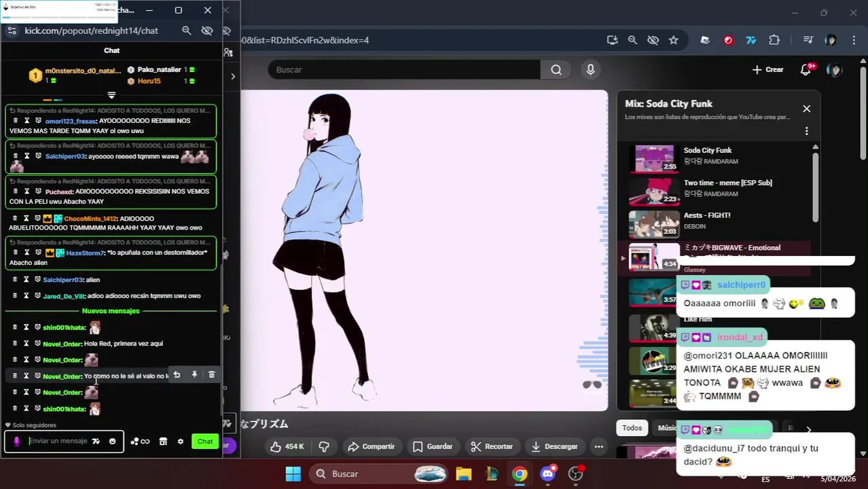Click the green Chat send button
868x489 pixels.
point(205,441)
